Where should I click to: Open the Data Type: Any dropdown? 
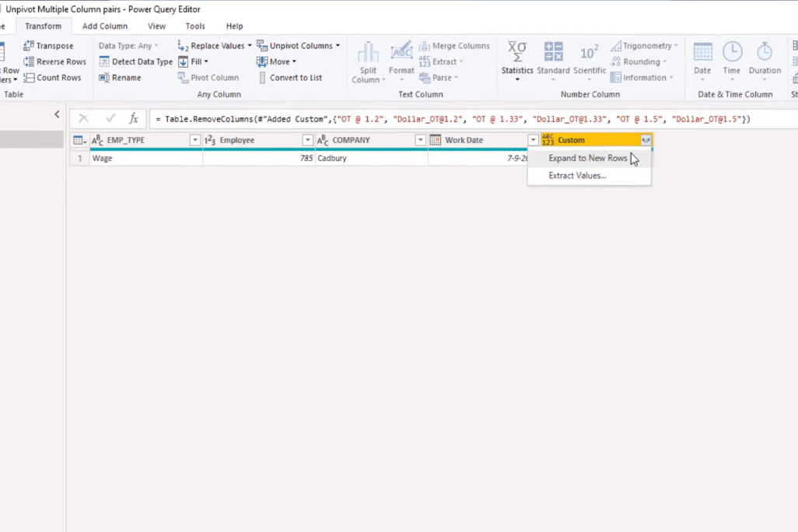click(128, 46)
